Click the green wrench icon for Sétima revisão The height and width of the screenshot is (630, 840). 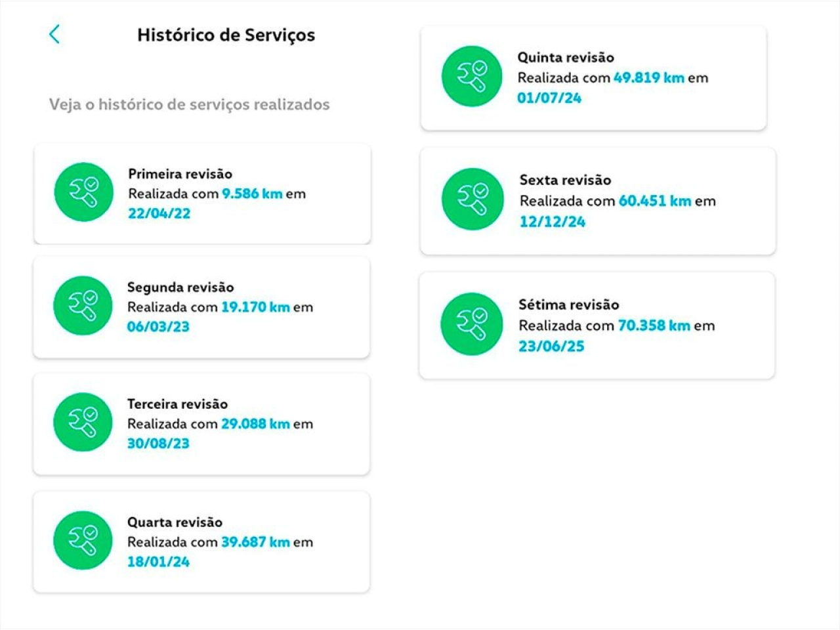click(x=472, y=324)
